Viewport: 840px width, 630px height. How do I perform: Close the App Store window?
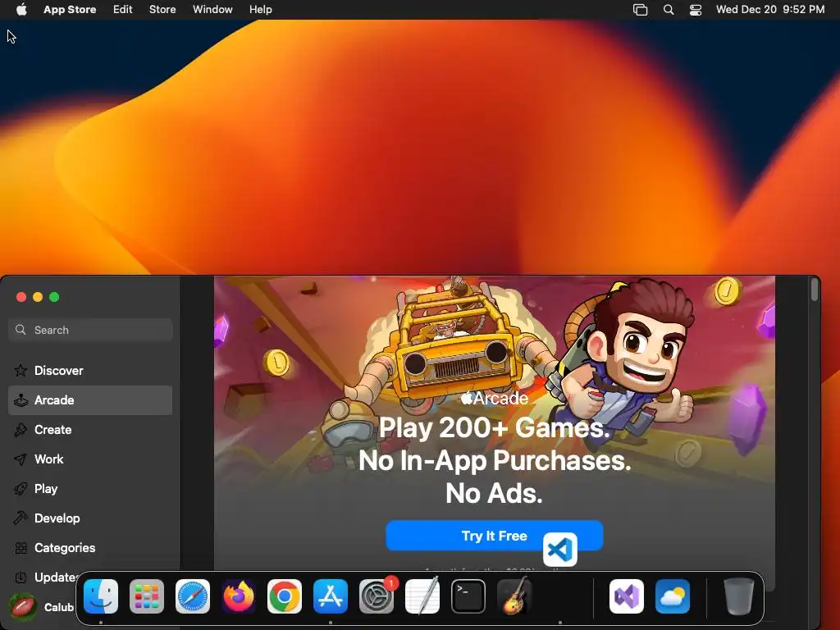click(21, 297)
